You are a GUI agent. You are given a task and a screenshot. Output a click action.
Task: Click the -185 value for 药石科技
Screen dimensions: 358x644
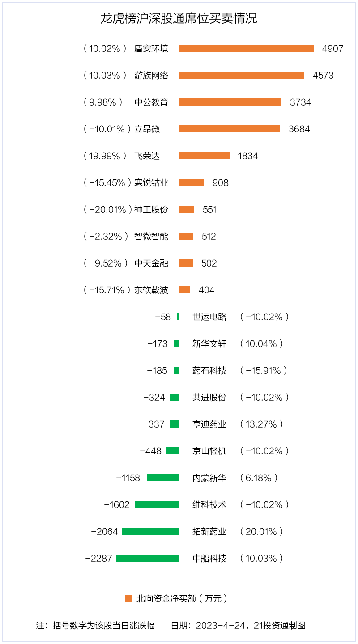(x=157, y=370)
